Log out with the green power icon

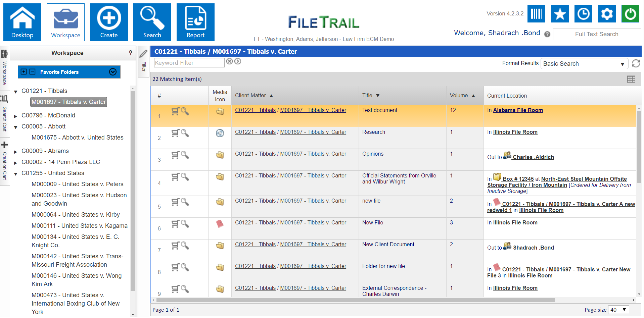click(630, 14)
